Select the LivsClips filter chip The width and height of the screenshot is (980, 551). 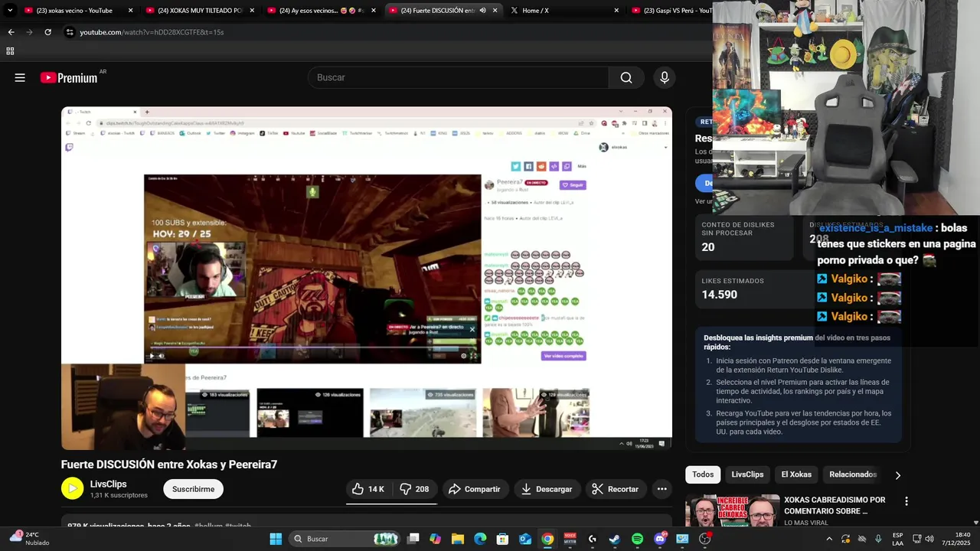pos(747,474)
